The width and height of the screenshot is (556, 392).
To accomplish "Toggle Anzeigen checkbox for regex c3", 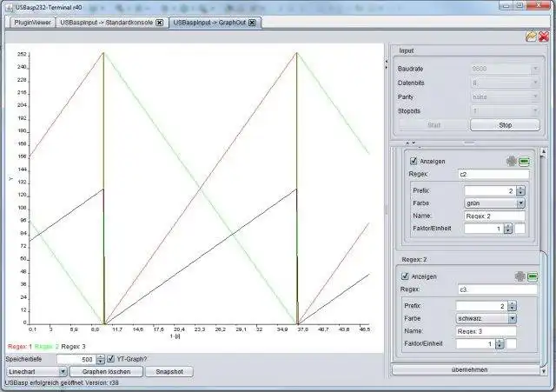I will (x=405, y=276).
